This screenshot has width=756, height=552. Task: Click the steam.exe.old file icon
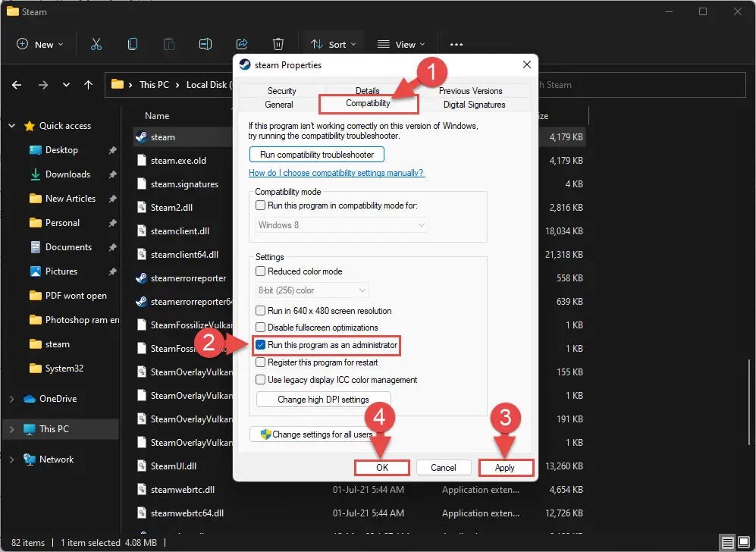[x=142, y=161]
